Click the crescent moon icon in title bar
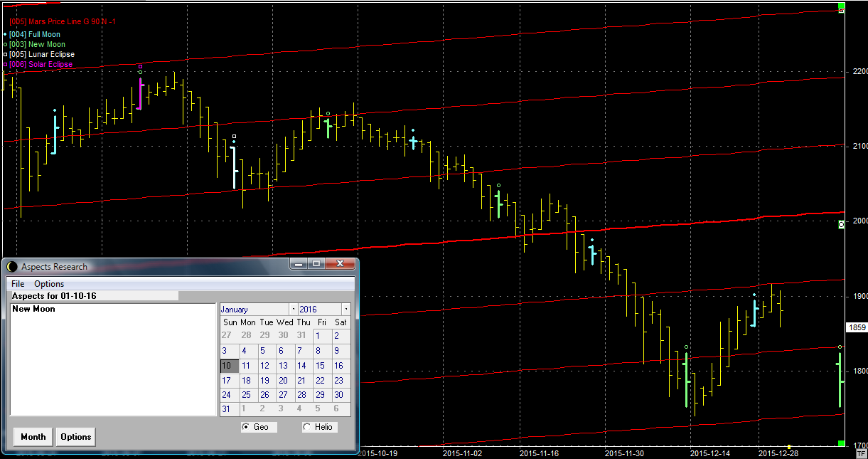This screenshot has width=868, height=459. (x=12, y=267)
